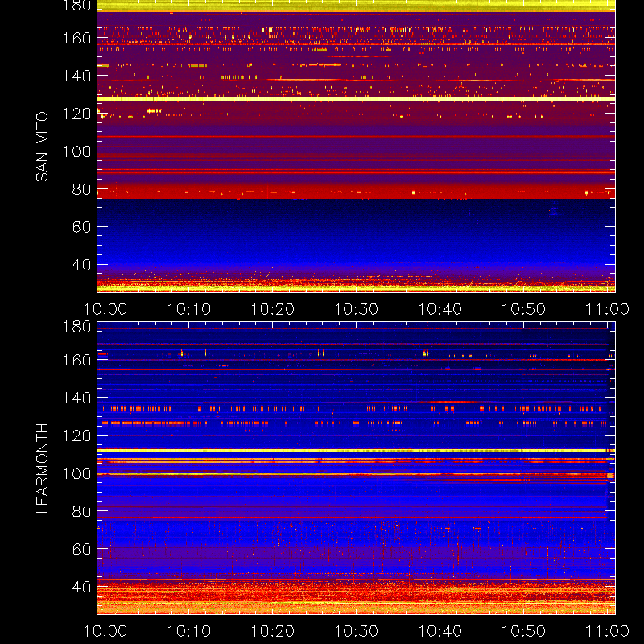
Task: Select the 140 tick label on SAN VITO axis
Action: (x=76, y=76)
